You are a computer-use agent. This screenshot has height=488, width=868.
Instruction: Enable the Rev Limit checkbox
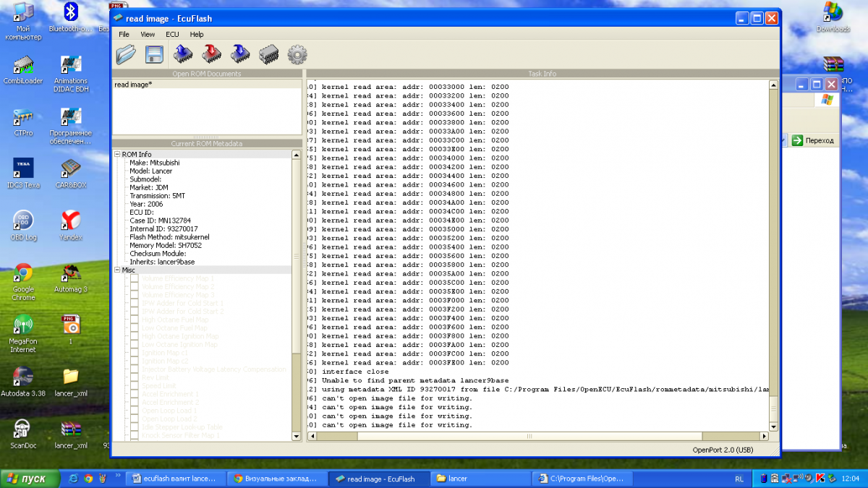135,377
